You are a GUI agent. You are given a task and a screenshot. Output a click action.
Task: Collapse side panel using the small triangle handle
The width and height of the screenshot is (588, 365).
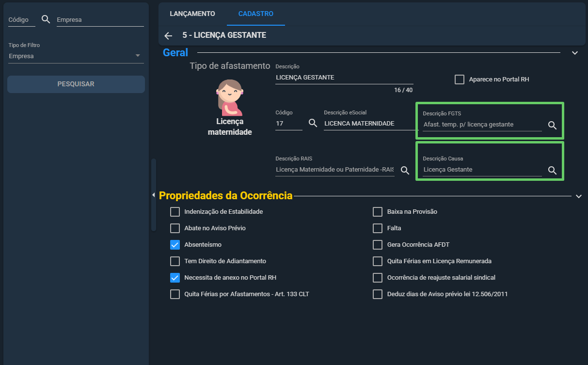click(153, 195)
